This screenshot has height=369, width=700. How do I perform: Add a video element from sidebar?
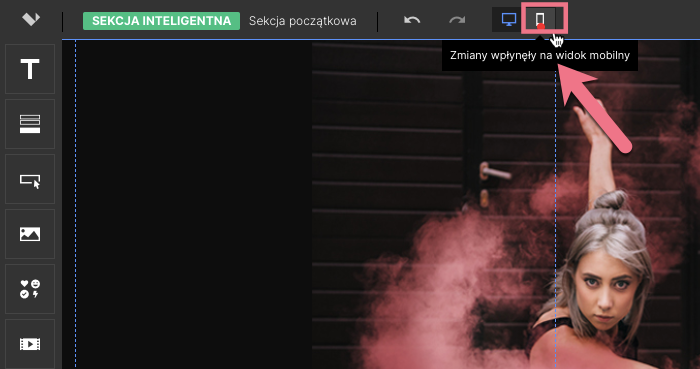30,344
